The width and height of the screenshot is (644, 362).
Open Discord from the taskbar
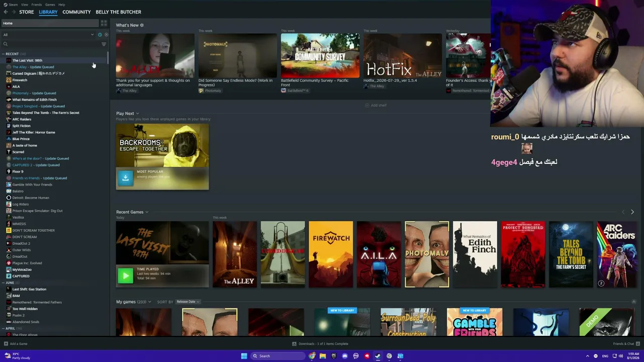coord(345,356)
